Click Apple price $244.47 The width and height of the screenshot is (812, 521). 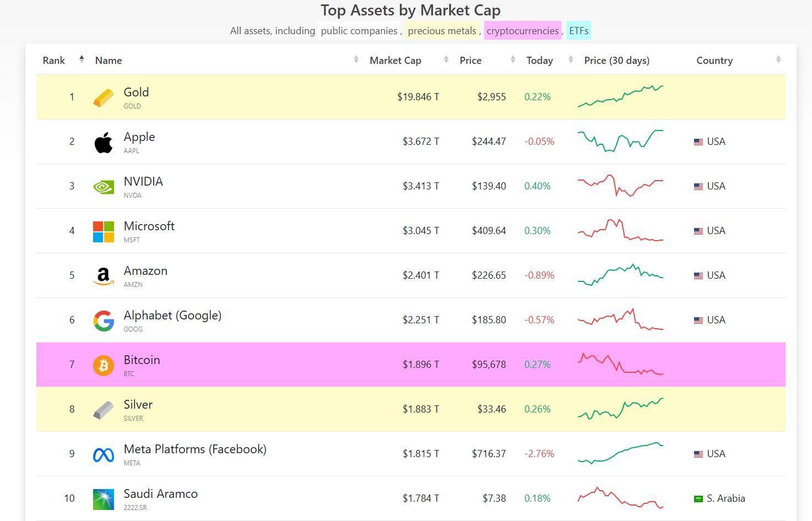[489, 142]
